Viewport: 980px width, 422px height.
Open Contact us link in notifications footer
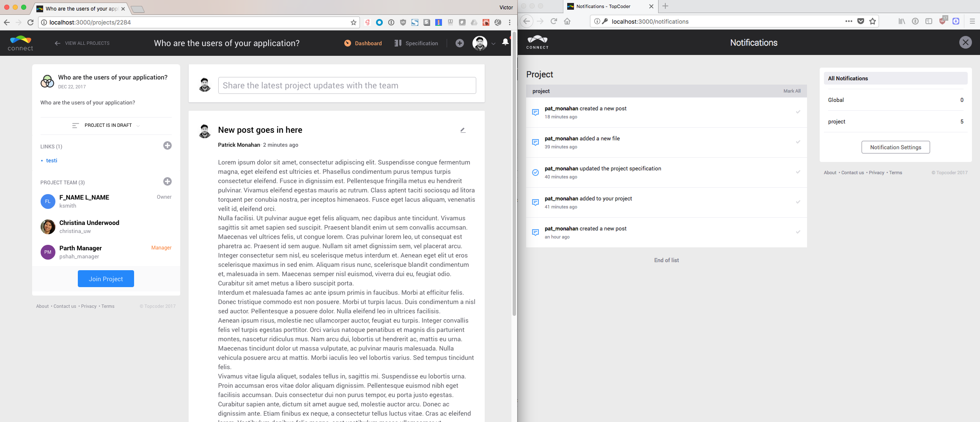click(x=852, y=173)
